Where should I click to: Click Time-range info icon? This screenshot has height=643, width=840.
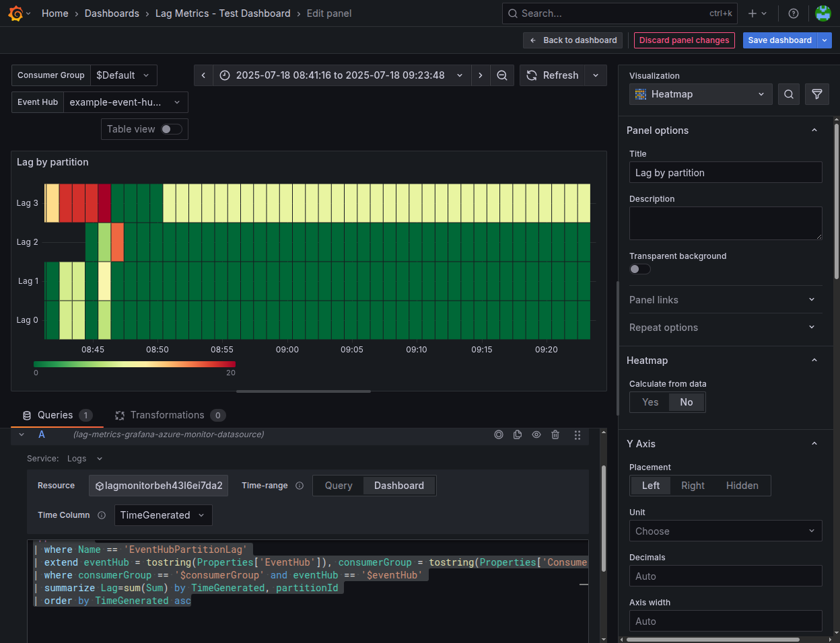pyautogui.click(x=300, y=486)
